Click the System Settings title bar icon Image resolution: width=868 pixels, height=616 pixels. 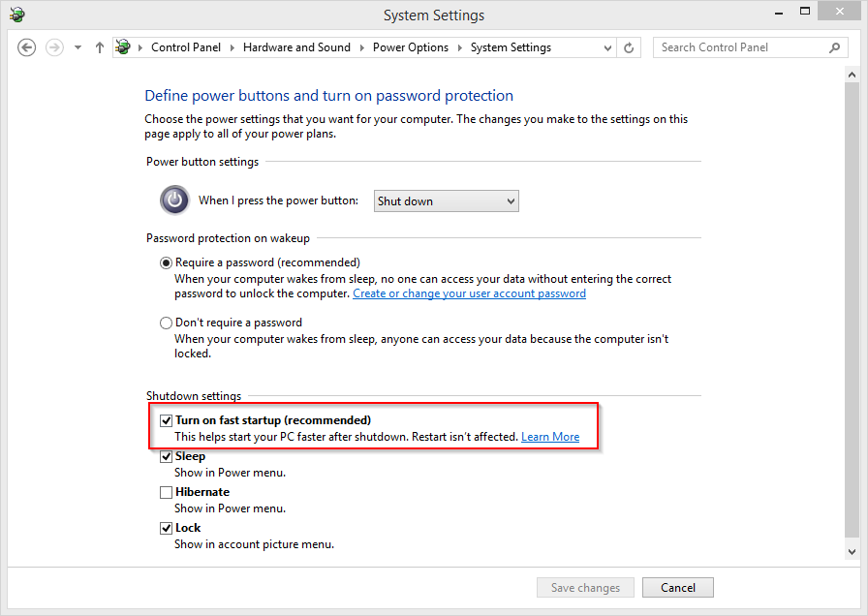pos(17,15)
